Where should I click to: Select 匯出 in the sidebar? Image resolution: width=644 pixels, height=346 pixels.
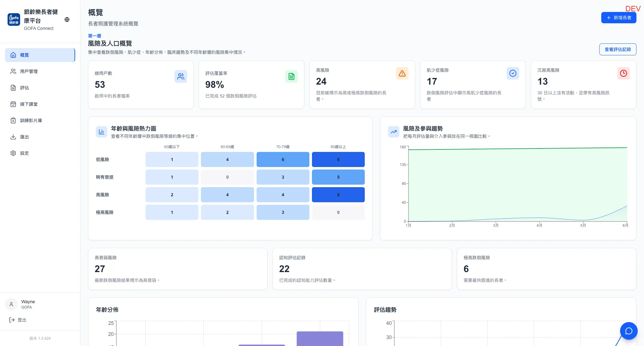point(40,137)
